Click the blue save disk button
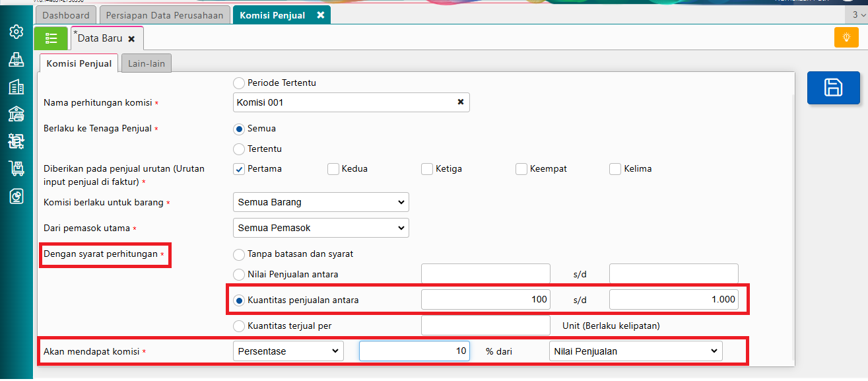The image size is (868, 381). pos(833,87)
